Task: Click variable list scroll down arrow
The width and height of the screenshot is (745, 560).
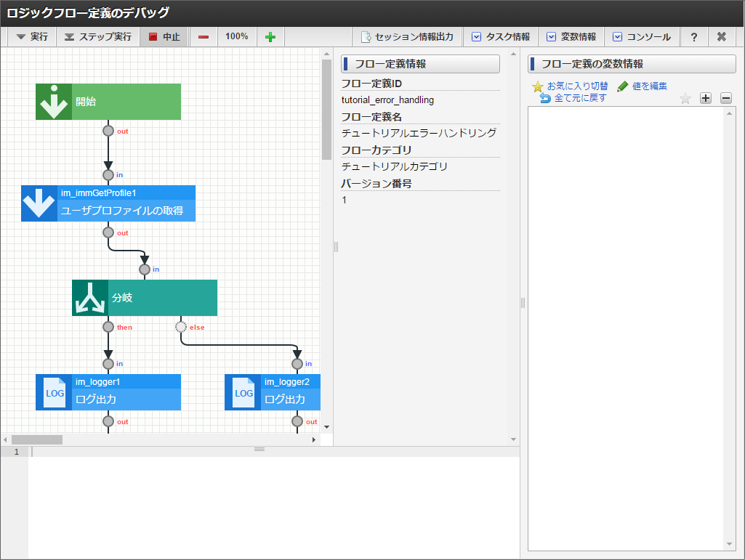Action: 729,544
